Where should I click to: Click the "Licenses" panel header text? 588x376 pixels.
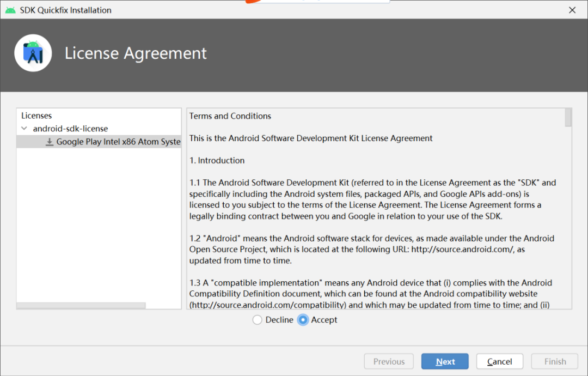click(x=36, y=116)
